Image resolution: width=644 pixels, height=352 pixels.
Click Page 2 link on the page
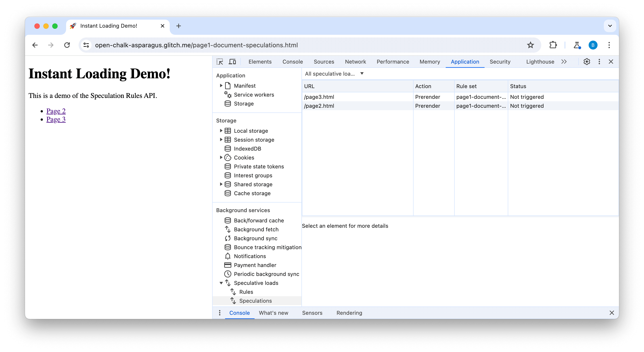(x=56, y=111)
